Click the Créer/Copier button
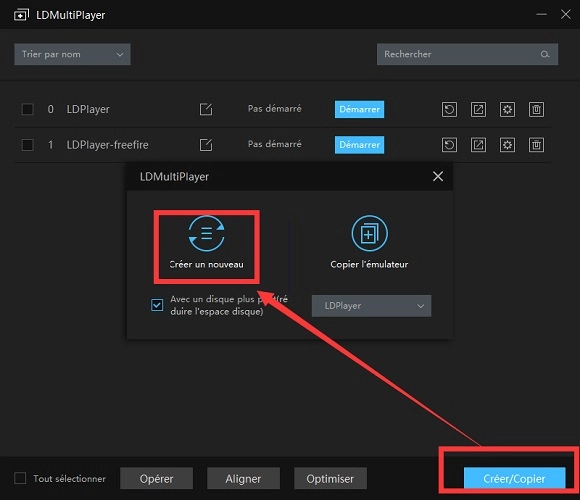 pyautogui.click(x=514, y=479)
